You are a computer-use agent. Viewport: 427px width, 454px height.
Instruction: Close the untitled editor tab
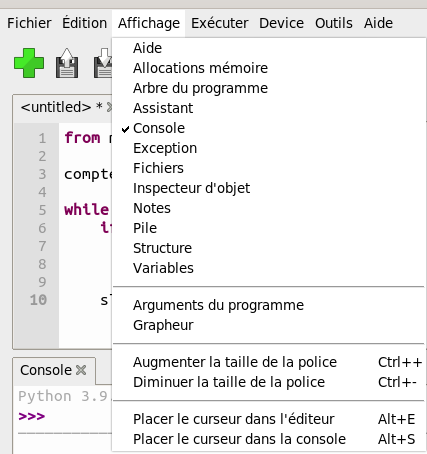click(x=110, y=107)
